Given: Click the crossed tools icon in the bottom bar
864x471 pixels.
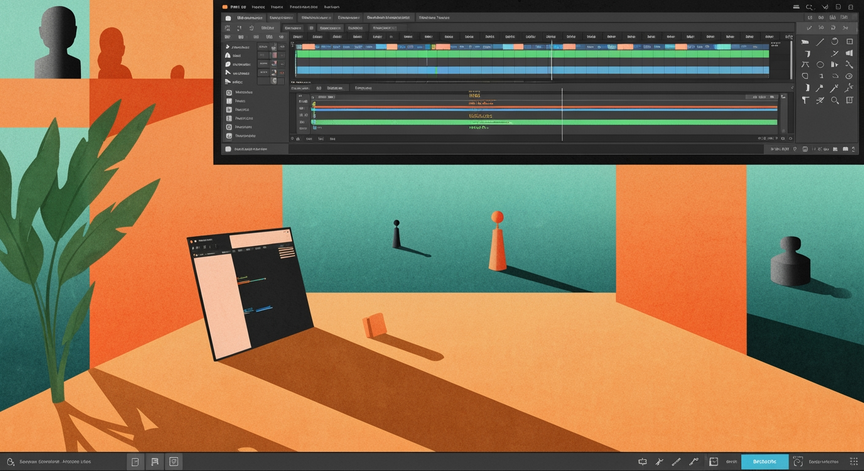Looking at the screenshot, I should pyautogui.click(x=660, y=462).
